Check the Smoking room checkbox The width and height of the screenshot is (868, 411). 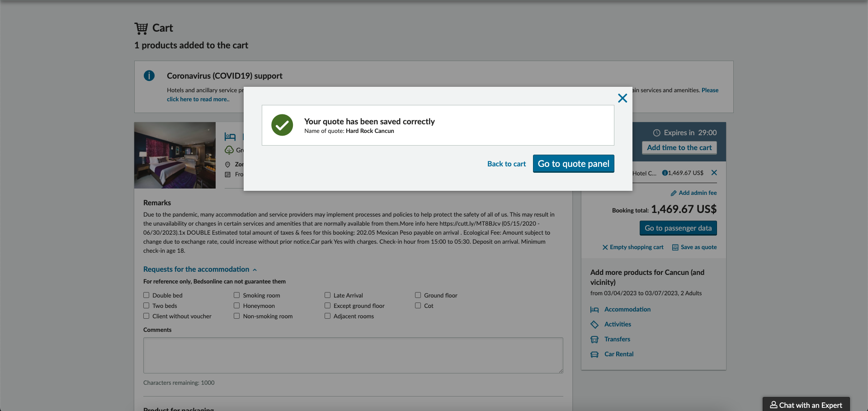[236, 295]
